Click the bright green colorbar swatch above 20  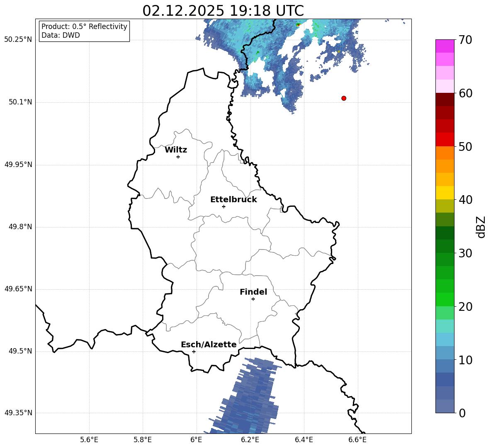click(x=445, y=299)
